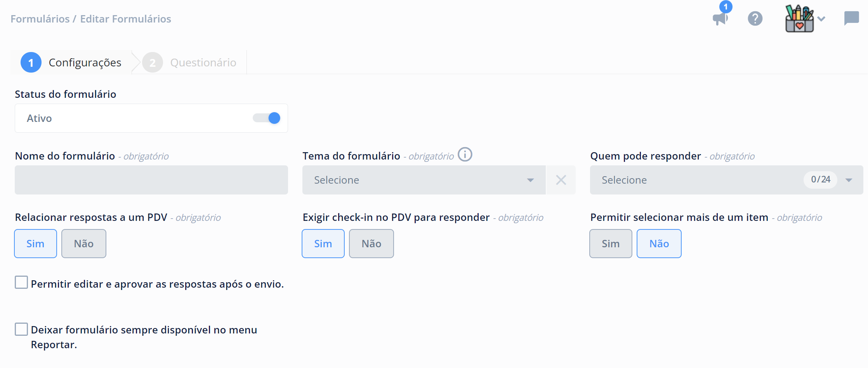Screen dimensions: 868x368
Task: Click the info icon beside Tema do formulário
Action: (x=465, y=154)
